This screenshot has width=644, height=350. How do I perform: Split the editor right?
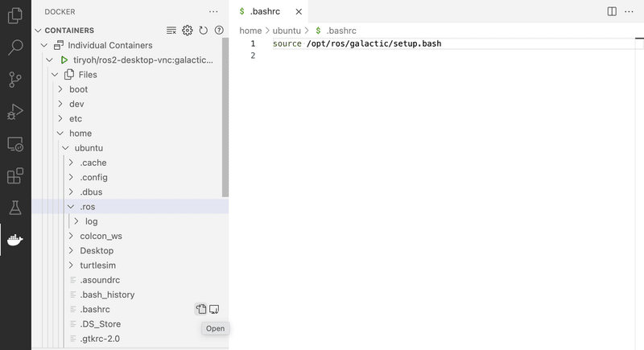(x=612, y=11)
